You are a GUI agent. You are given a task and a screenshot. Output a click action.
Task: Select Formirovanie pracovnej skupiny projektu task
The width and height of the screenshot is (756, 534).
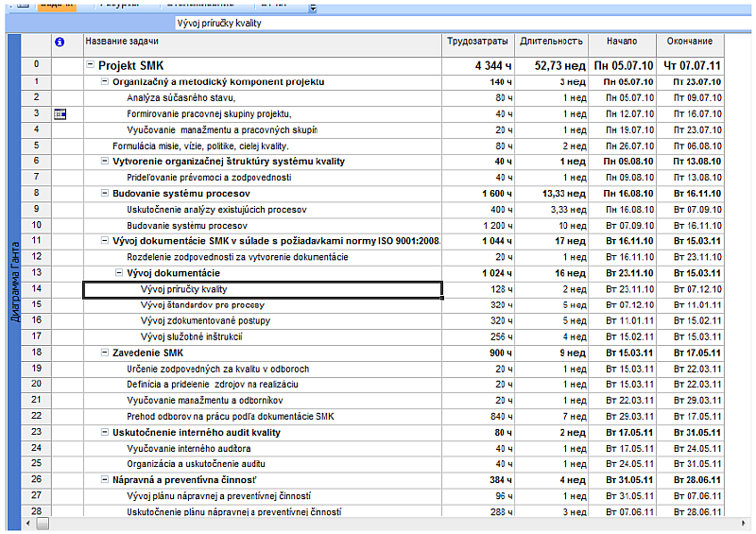click(x=209, y=114)
